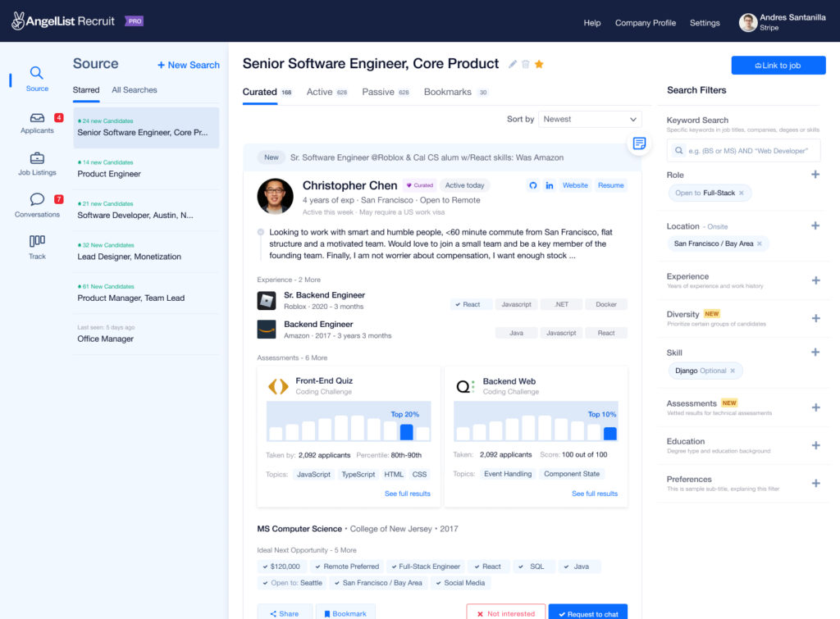
Task: Switch to the Passive candidates tab
Action: (x=378, y=92)
